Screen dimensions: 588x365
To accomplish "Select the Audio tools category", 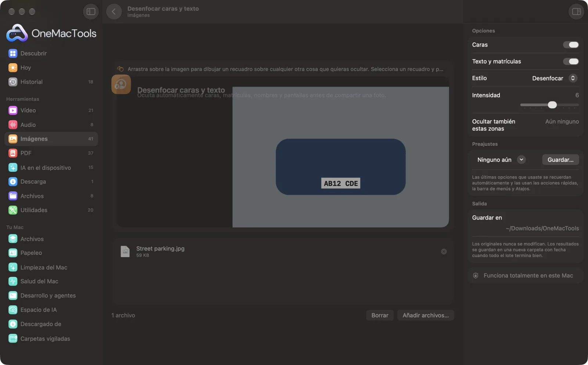I will pyautogui.click(x=51, y=125).
